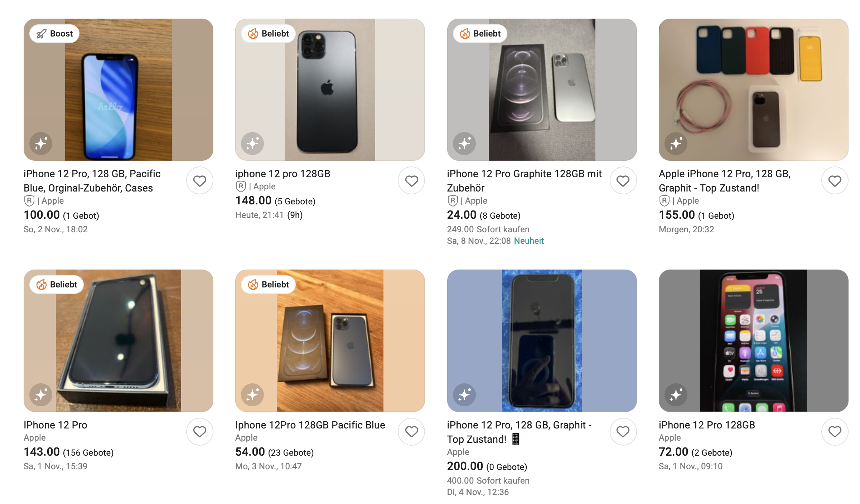
Task: Open 'Apple iPhone 12 Pro, 128 GB, Graphit' listing
Action: pos(724,181)
